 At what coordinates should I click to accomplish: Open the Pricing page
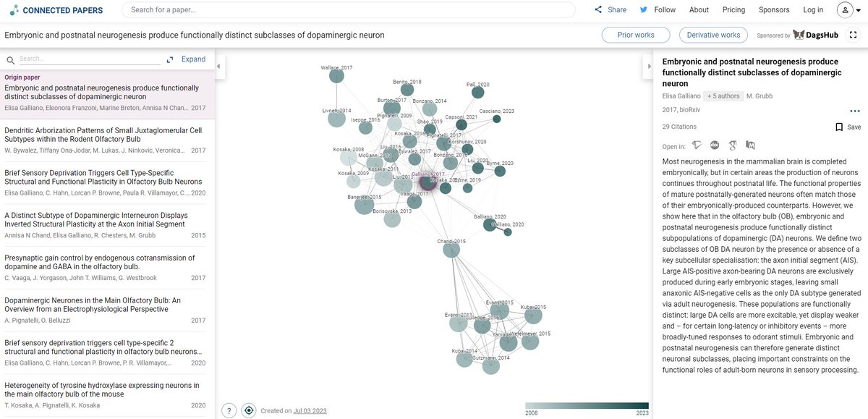point(733,10)
